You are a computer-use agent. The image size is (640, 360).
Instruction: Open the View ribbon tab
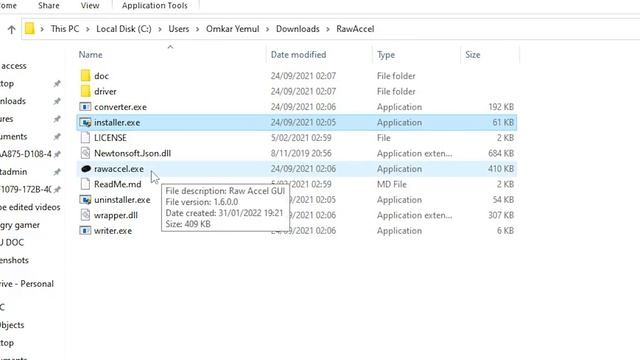90,5
